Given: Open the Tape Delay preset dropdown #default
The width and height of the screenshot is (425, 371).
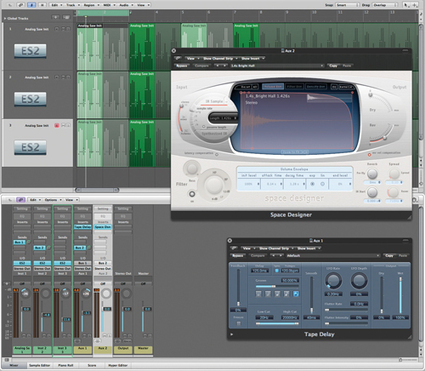Looking at the screenshot, I should point(333,256).
